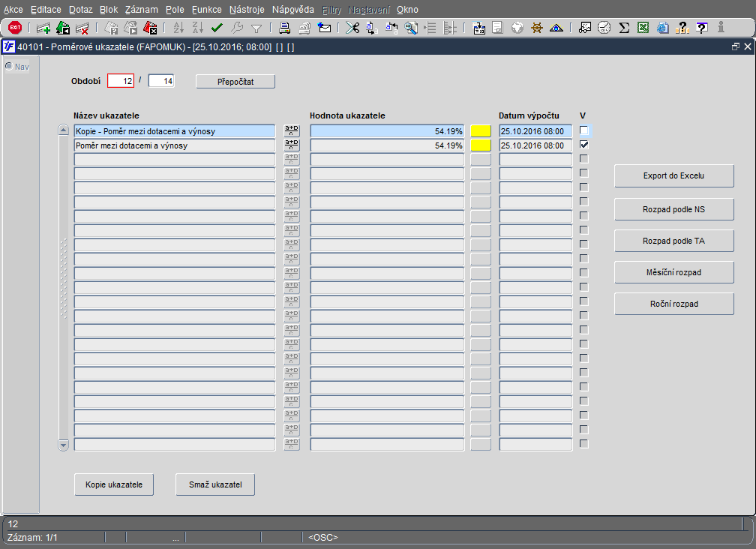
Task: Click the Přepočítat button
Action: pos(235,82)
